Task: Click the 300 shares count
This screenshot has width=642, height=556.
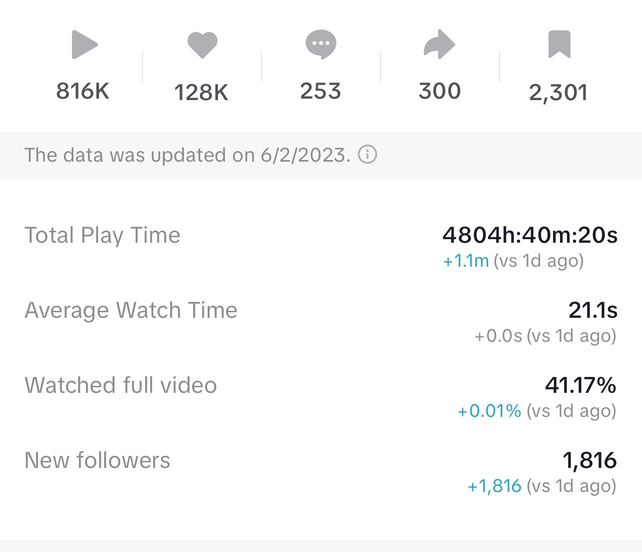Action: click(x=439, y=91)
